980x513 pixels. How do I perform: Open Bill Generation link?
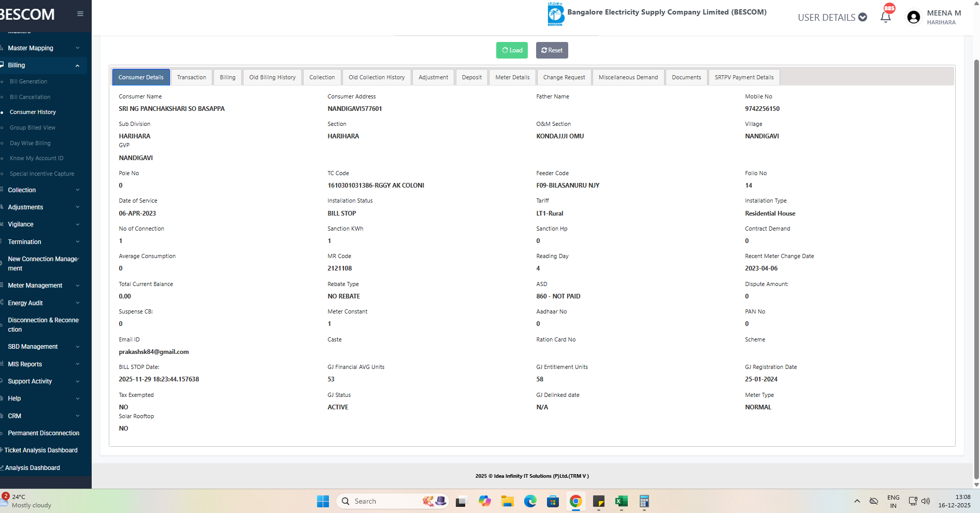(x=28, y=81)
